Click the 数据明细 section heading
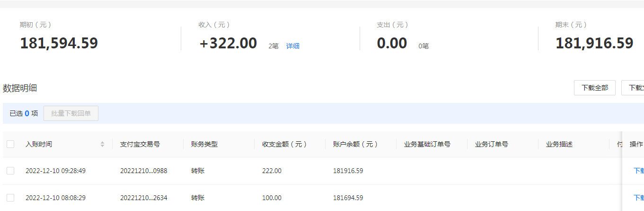This screenshot has width=644, height=211. pos(20,88)
